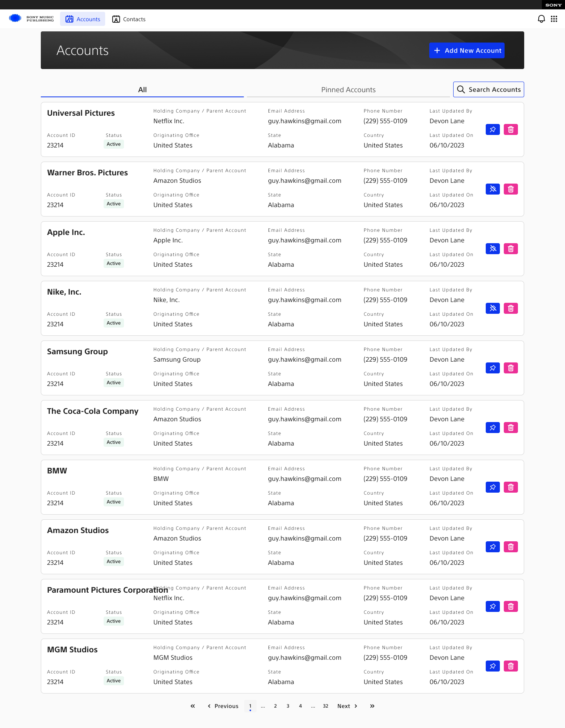Unpin the Nike, Inc. account

click(493, 308)
